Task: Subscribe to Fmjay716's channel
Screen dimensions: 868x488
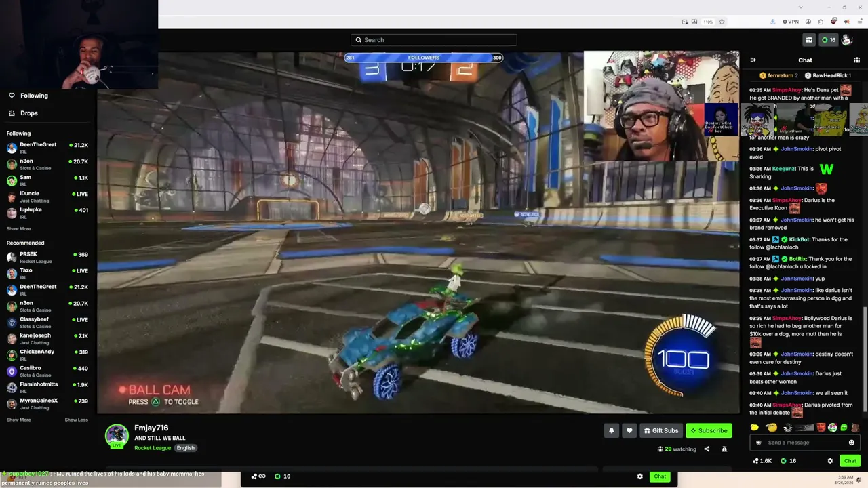Action: [709, 430]
